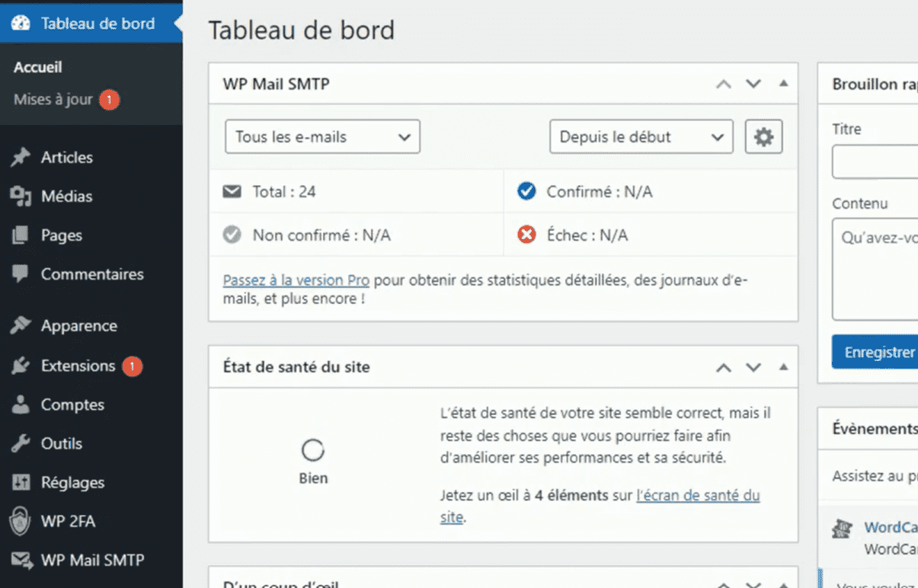Follow the Passez à la version Pro link
Screen dimensions: 918x588
(296, 280)
